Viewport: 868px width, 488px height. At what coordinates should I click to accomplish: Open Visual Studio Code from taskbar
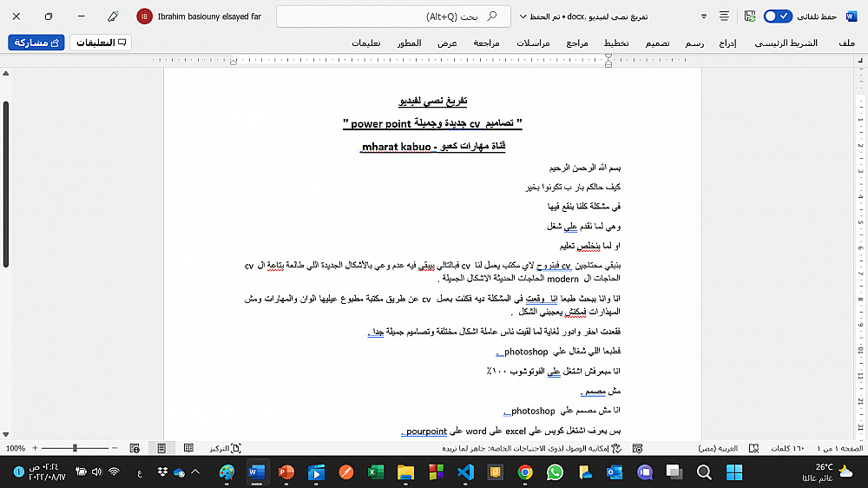click(465, 472)
